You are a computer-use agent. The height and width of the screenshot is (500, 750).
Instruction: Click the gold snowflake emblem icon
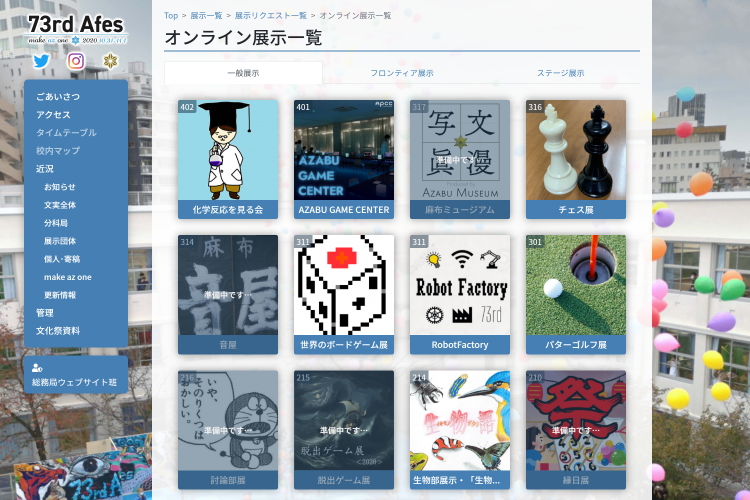tap(110, 61)
